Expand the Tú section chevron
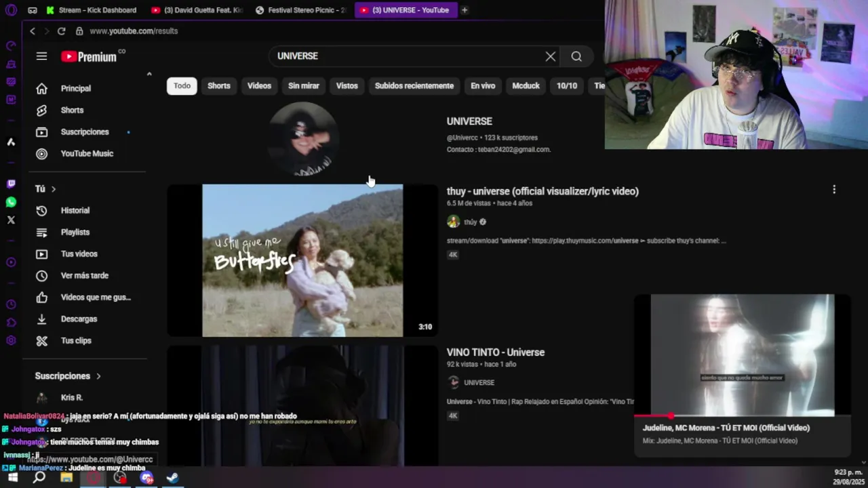868x488 pixels. tap(54, 189)
